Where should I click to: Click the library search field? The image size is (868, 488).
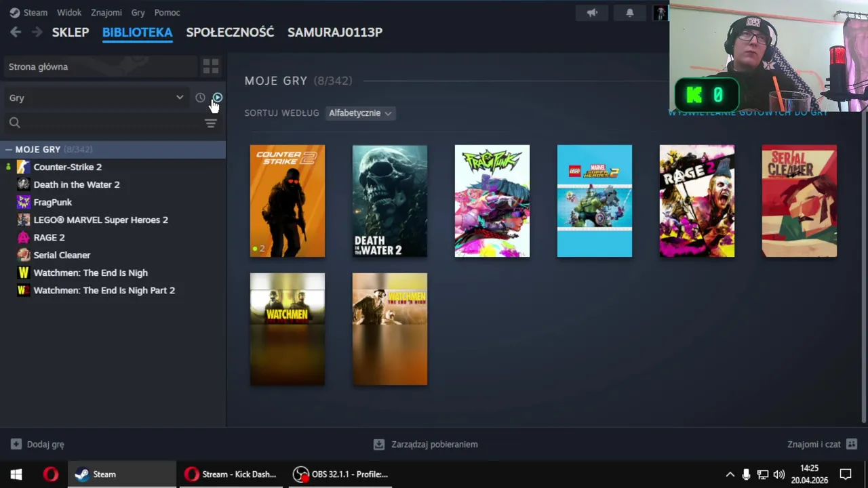point(102,123)
